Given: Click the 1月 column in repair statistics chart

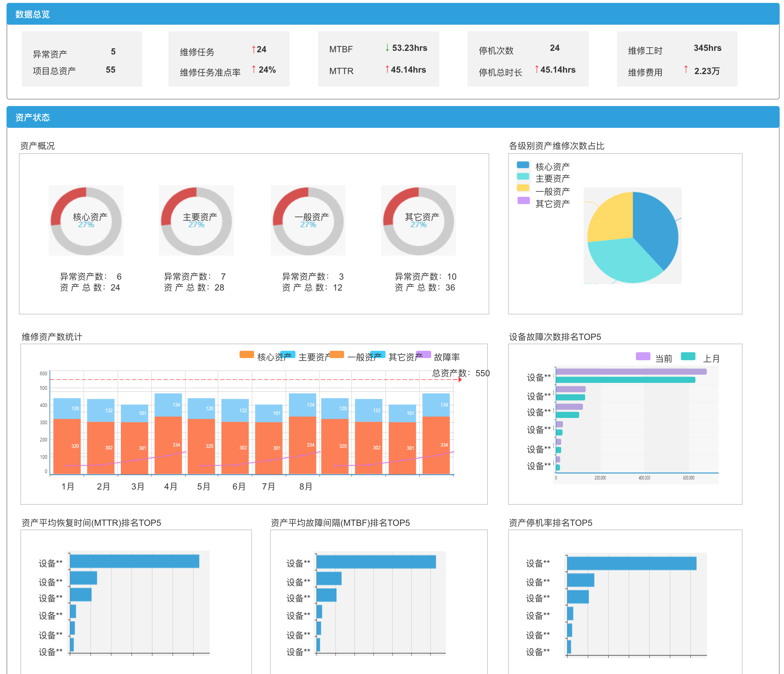Looking at the screenshot, I should click(x=67, y=435).
